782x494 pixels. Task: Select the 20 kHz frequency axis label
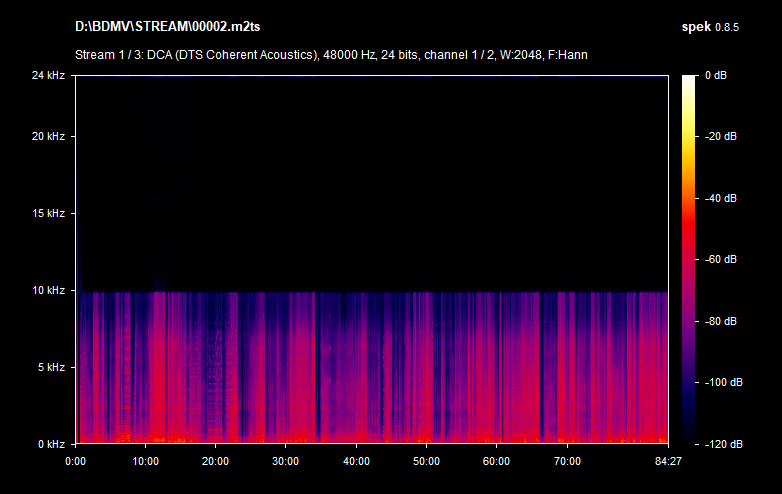pos(47,136)
